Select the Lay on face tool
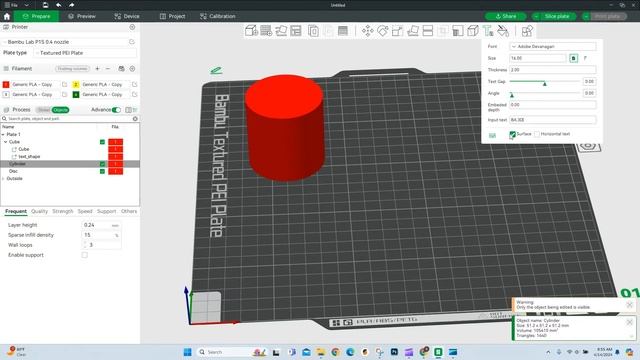Image resolution: width=640 pixels, height=360 pixels. pyautogui.click(x=413, y=31)
